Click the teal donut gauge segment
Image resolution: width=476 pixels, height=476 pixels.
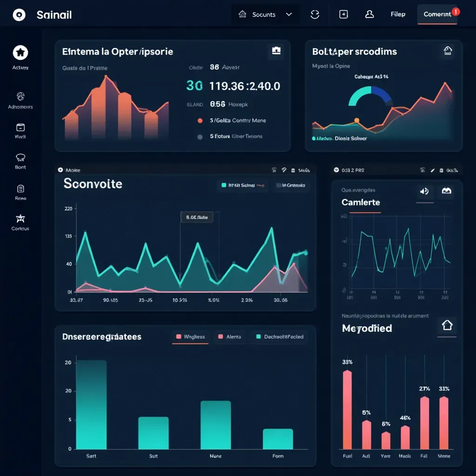click(x=359, y=95)
